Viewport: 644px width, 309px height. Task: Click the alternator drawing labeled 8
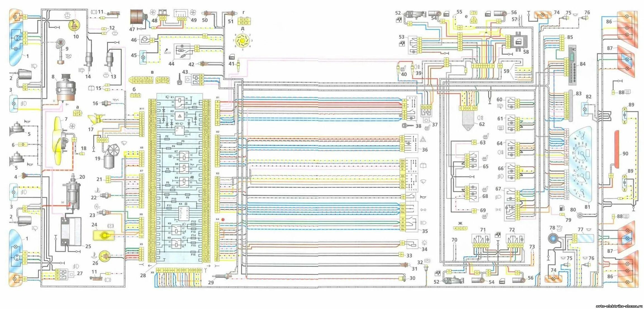pyautogui.click(x=66, y=88)
